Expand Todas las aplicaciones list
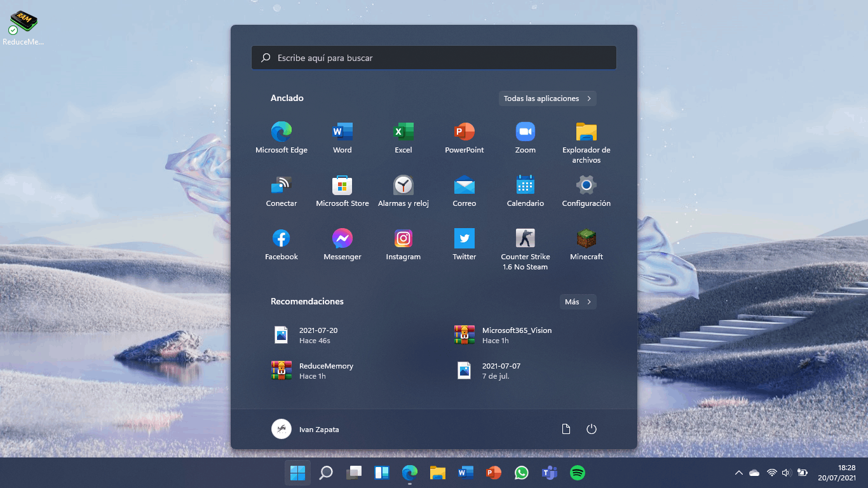This screenshot has width=868, height=488. tap(548, 98)
